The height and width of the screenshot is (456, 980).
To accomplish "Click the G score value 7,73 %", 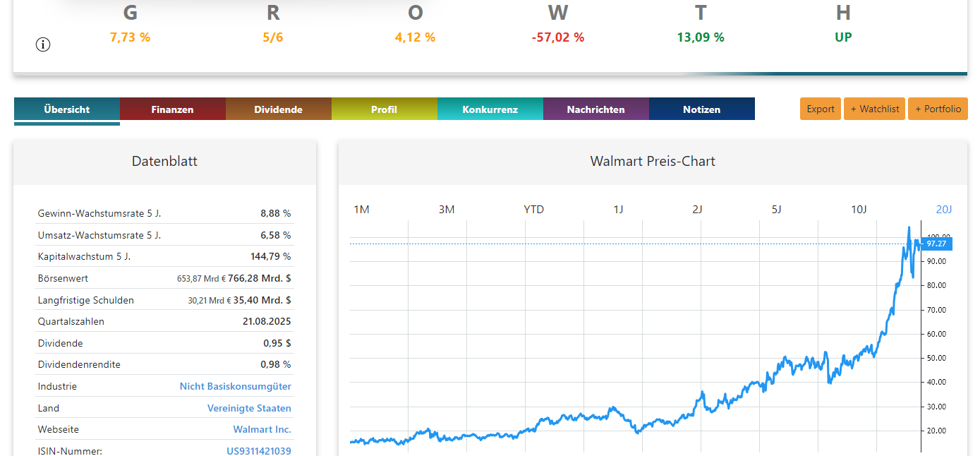I will tap(130, 37).
